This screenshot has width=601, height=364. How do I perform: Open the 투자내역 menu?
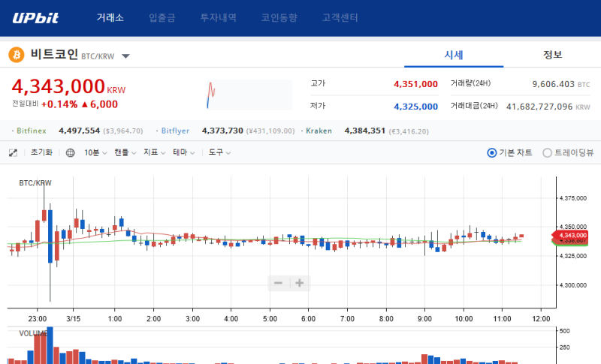218,17
